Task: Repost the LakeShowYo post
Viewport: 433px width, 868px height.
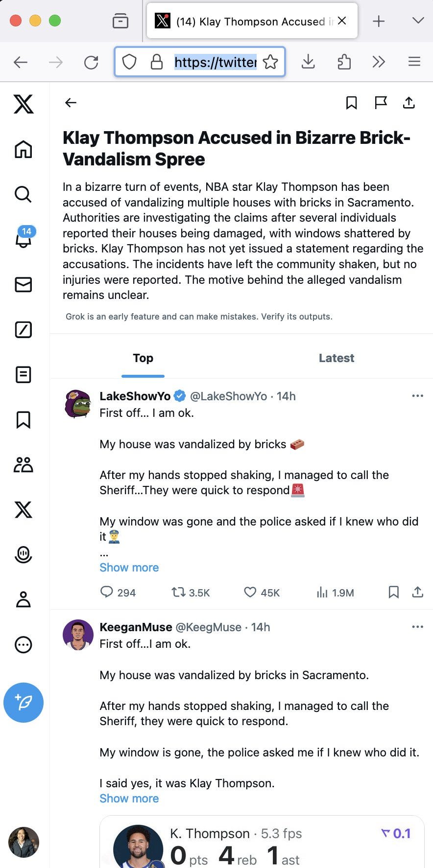Action: [x=178, y=593]
